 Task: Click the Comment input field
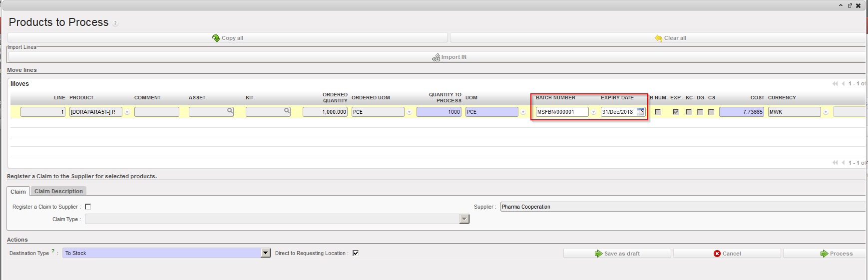[x=157, y=112]
